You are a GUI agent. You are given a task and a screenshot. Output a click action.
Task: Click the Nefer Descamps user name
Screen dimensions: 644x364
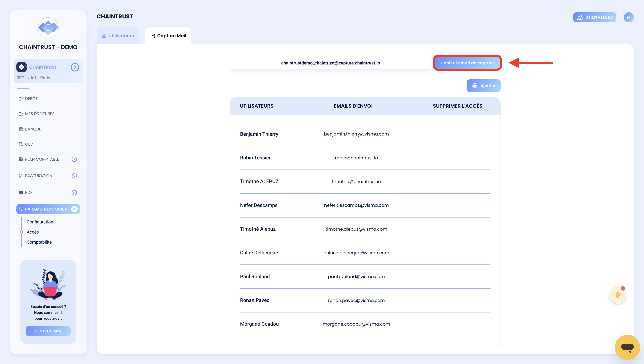[x=259, y=205]
